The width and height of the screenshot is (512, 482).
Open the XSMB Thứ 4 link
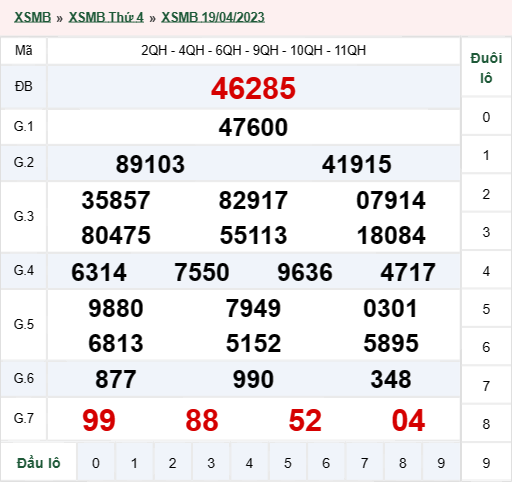click(106, 17)
